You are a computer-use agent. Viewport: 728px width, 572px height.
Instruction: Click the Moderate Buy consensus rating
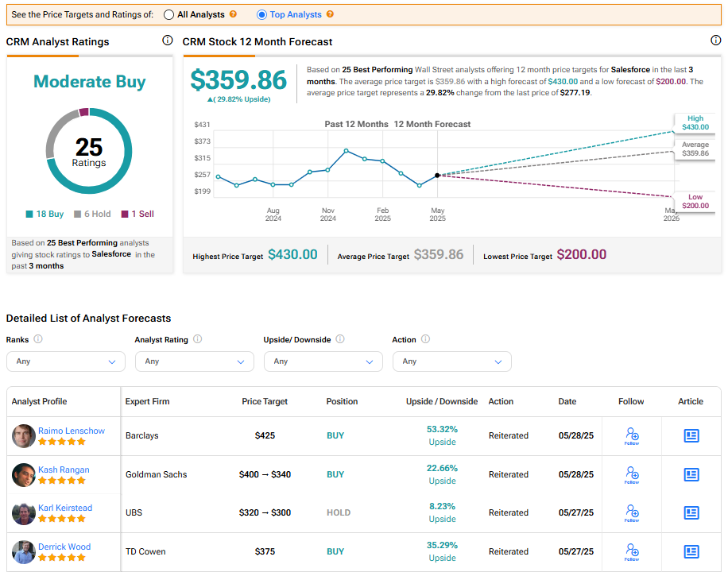(90, 82)
